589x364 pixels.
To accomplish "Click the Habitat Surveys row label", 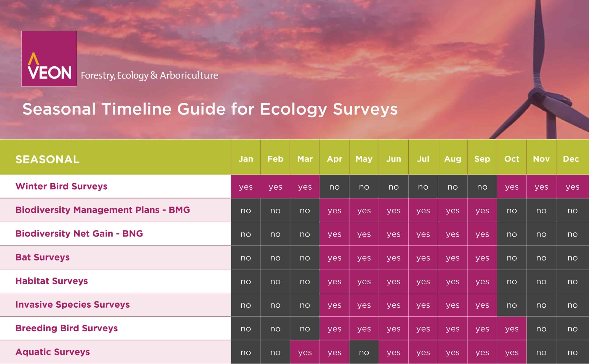I will [x=52, y=281].
